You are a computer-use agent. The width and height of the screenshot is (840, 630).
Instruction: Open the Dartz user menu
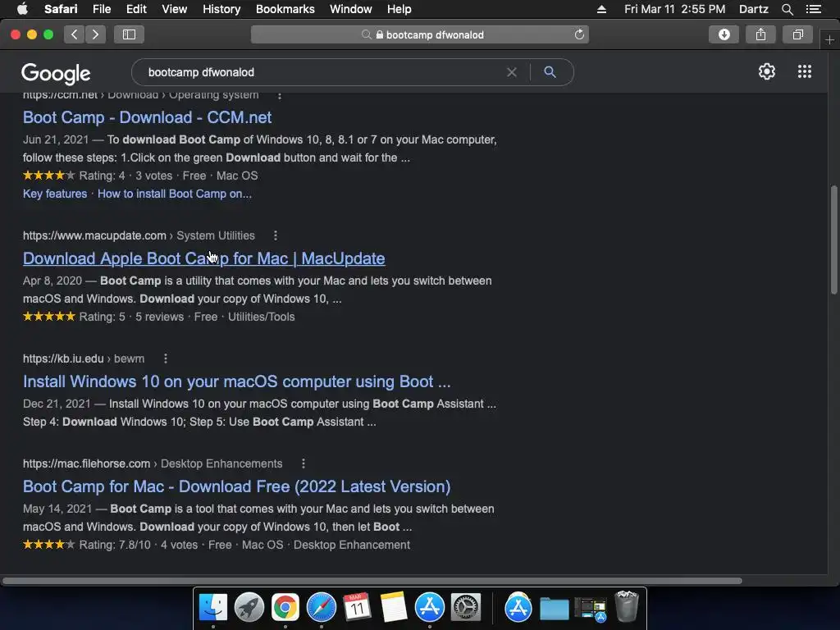point(753,9)
